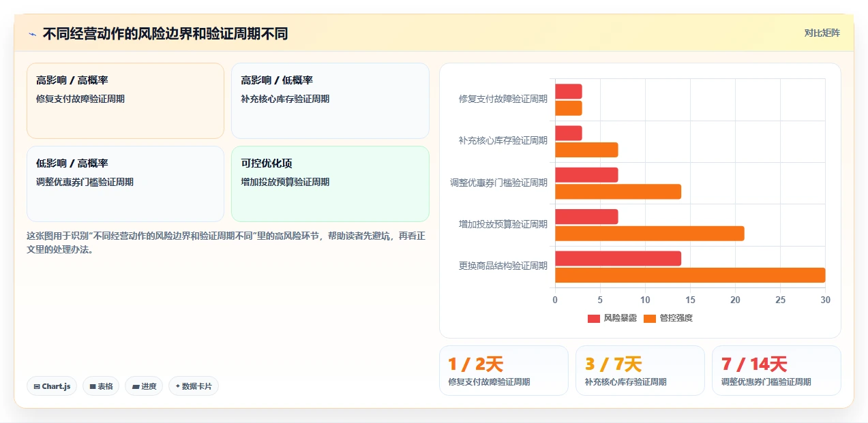Click the 对比矩阵 label in header
Image resolution: width=868 pixels, height=423 pixels.
pyautogui.click(x=822, y=33)
